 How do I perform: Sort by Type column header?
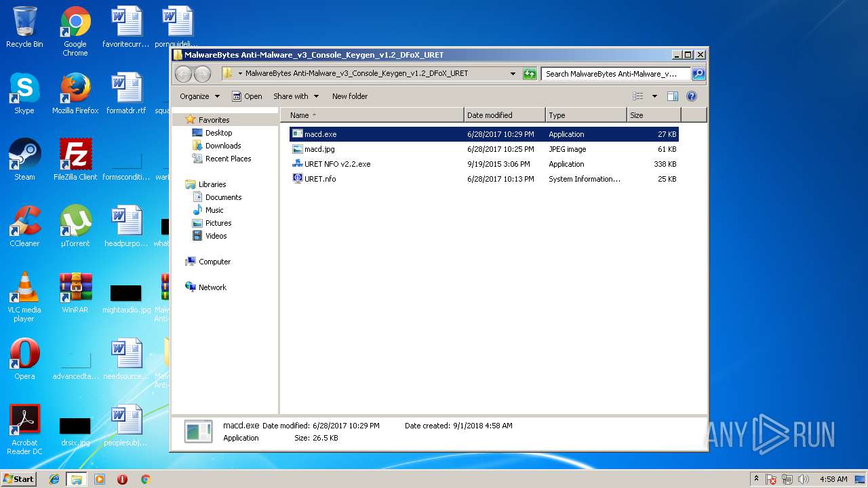tap(586, 115)
